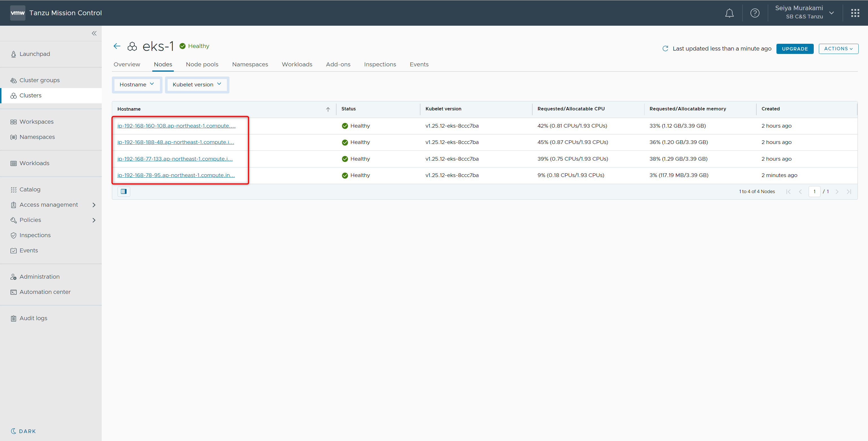The height and width of the screenshot is (441, 868).
Task: Open the Kubelet version filter dropdown
Action: (197, 84)
